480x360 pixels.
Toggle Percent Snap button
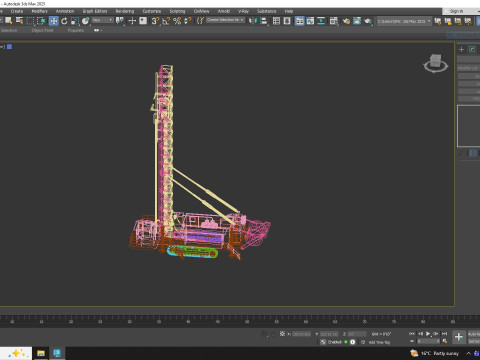pyautogui.click(x=177, y=21)
